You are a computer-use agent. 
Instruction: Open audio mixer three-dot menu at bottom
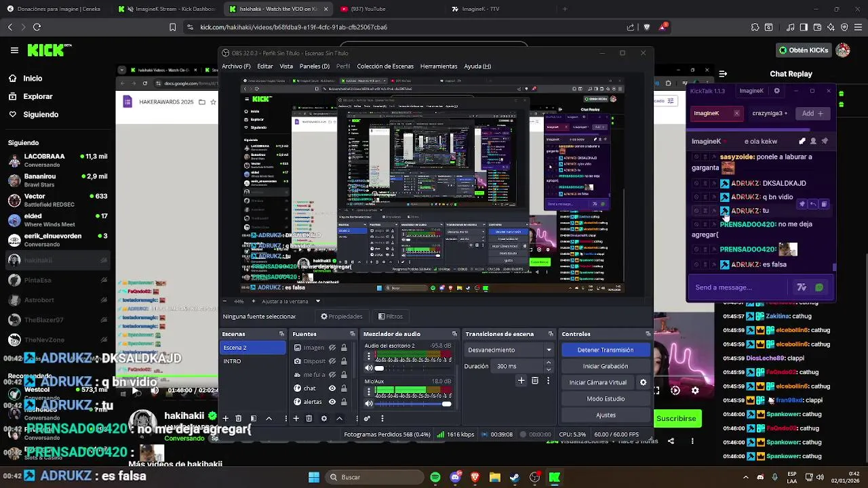pos(382,418)
